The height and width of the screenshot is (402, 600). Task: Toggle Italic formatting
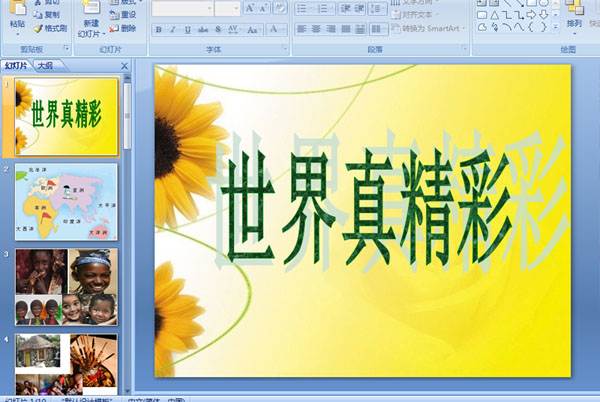coord(173,29)
